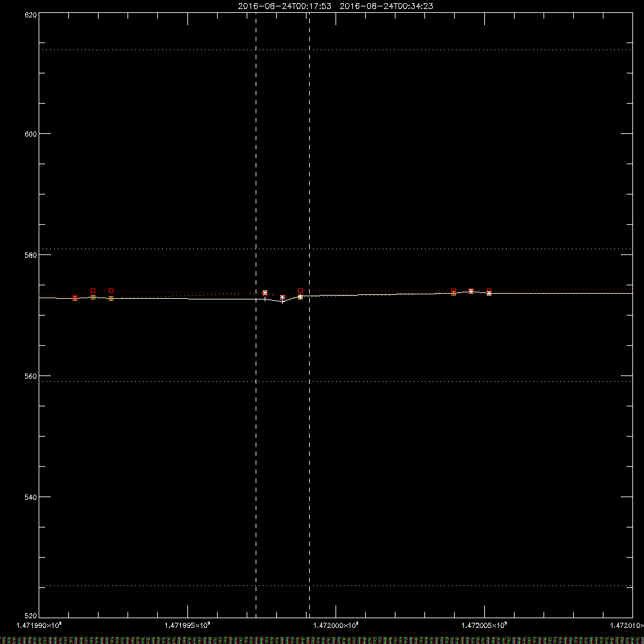Click the later dashed vertical time marker

[x=309, y=315]
